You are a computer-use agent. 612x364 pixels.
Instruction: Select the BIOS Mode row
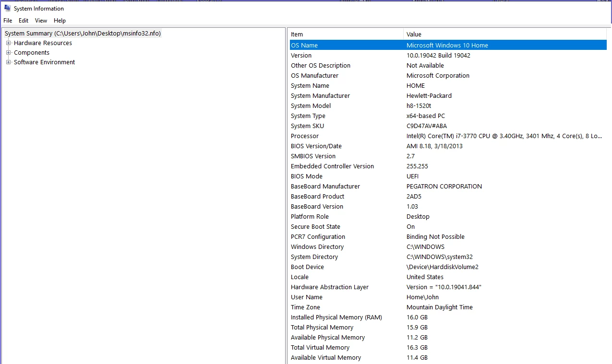448,176
